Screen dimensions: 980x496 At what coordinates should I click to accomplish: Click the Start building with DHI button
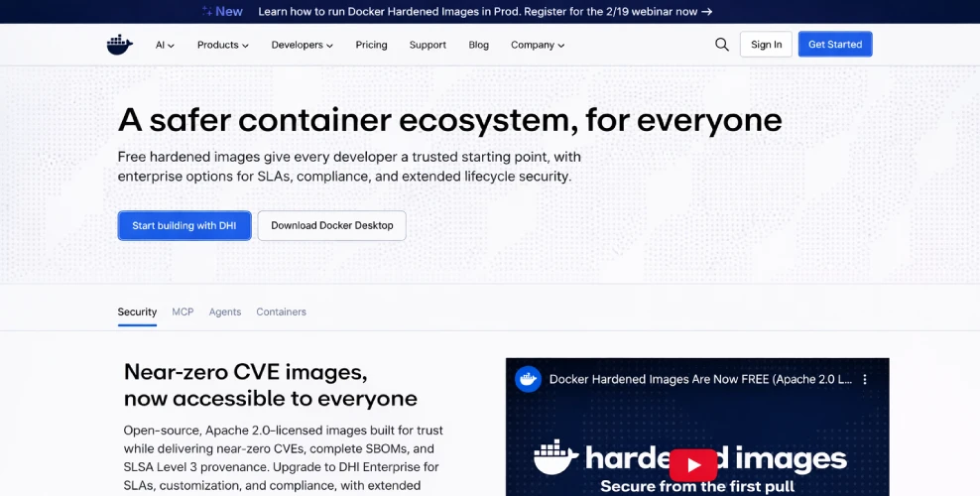point(184,225)
